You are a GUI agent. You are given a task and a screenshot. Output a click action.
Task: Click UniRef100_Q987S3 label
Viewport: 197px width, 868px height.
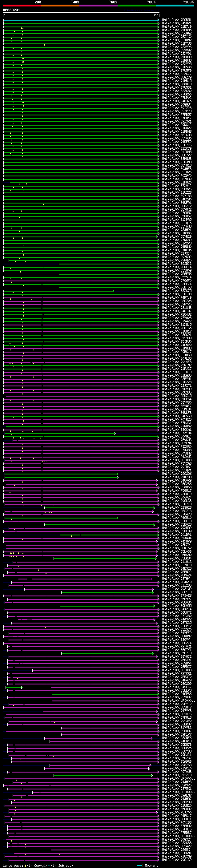pyautogui.click(x=176, y=765)
